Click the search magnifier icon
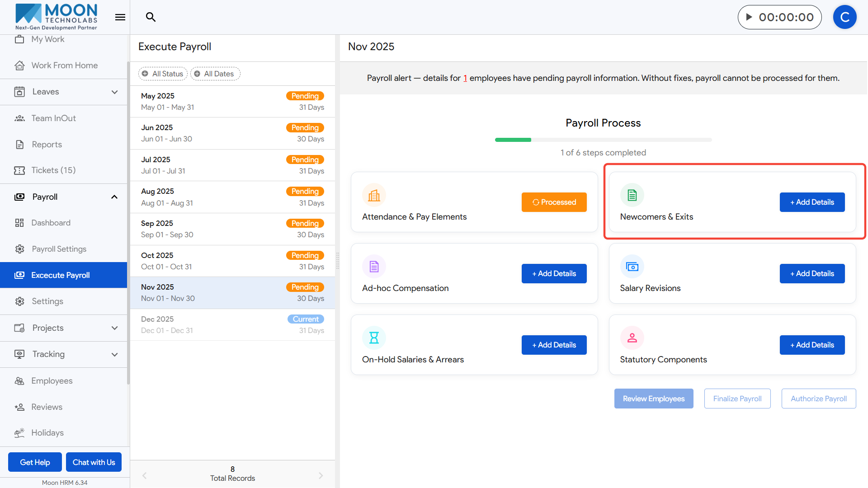 click(151, 17)
